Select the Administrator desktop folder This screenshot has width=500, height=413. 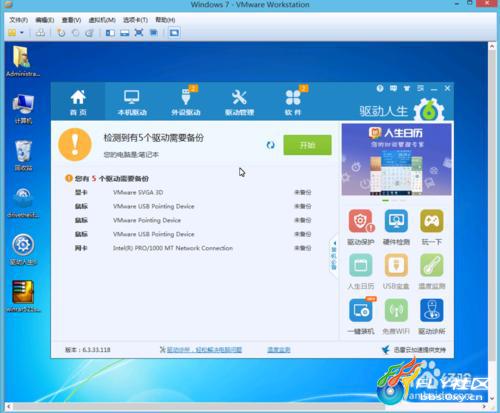coord(22,62)
